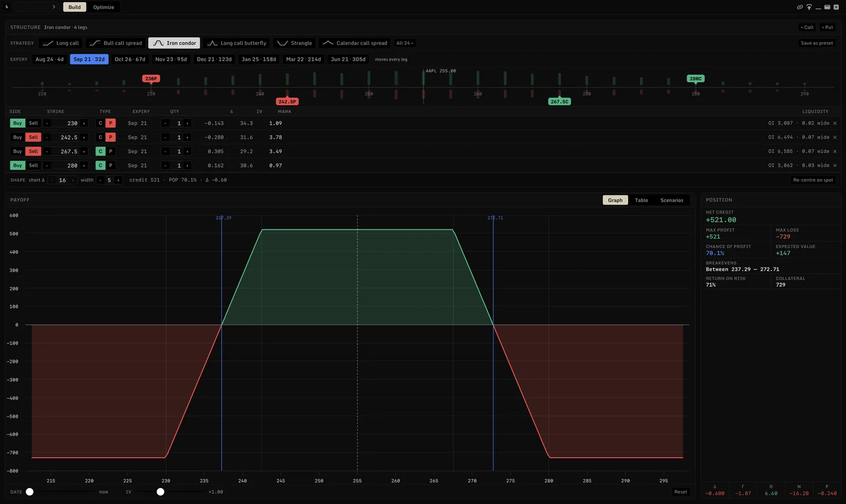Switch to the Optimize tab
This screenshot has height=504, width=846.
coord(104,7)
